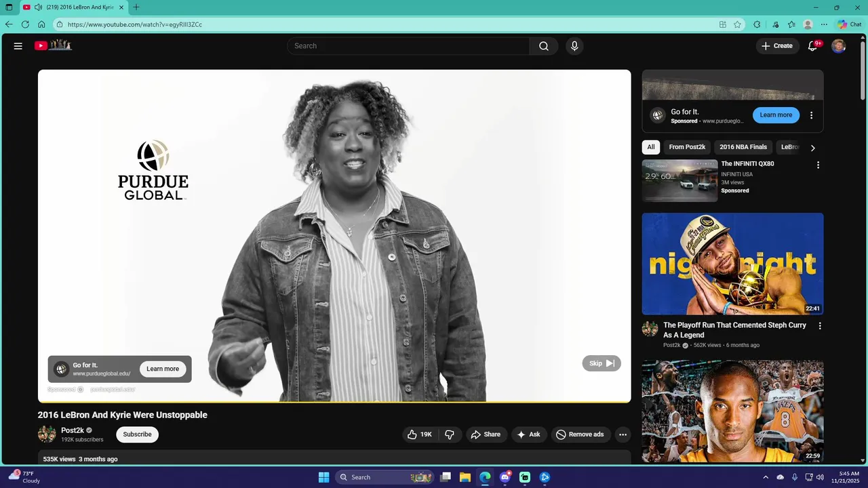This screenshot has width=868, height=488.
Task: Click Learn more on the video ad overlay
Action: coord(163,369)
